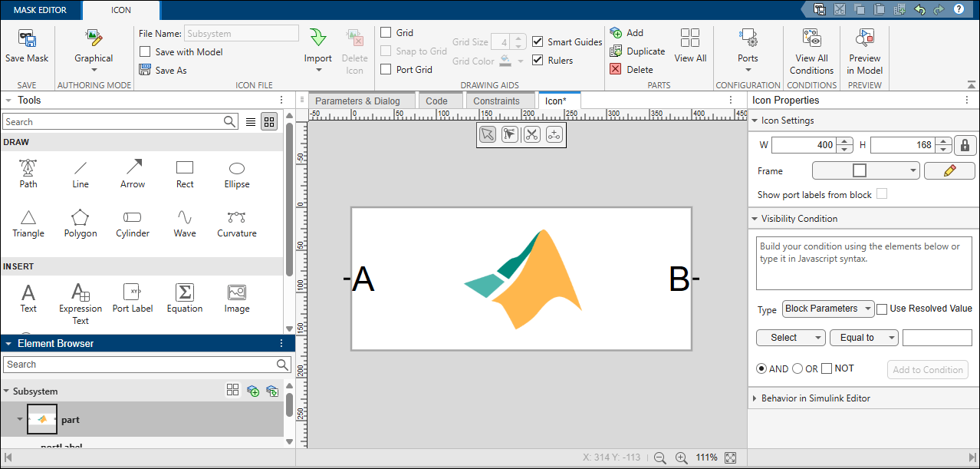Image resolution: width=980 pixels, height=469 pixels.
Task: Select the Path drawing tool
Action: coord(28,173)
